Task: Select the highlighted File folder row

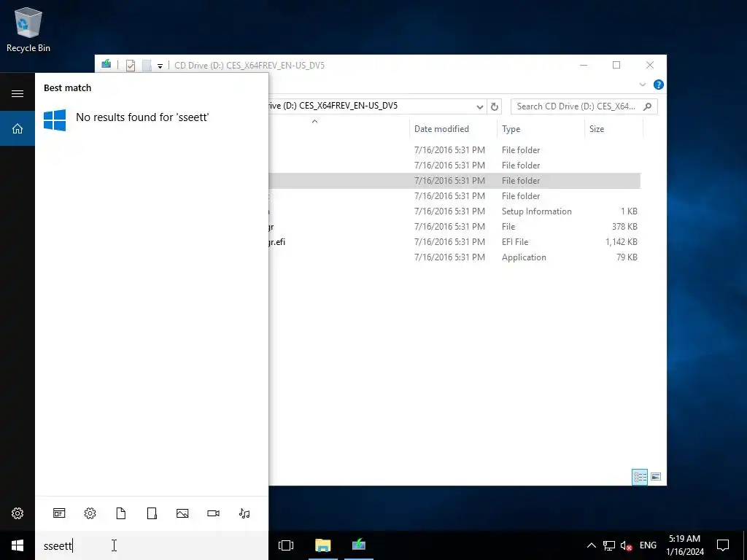Action: click(454, 181)
